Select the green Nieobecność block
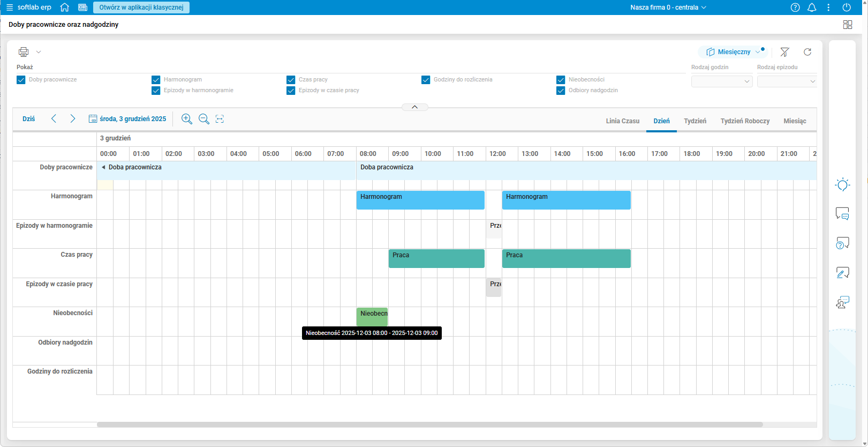Screen dimensions: 868x447 (x=372, y=317)
